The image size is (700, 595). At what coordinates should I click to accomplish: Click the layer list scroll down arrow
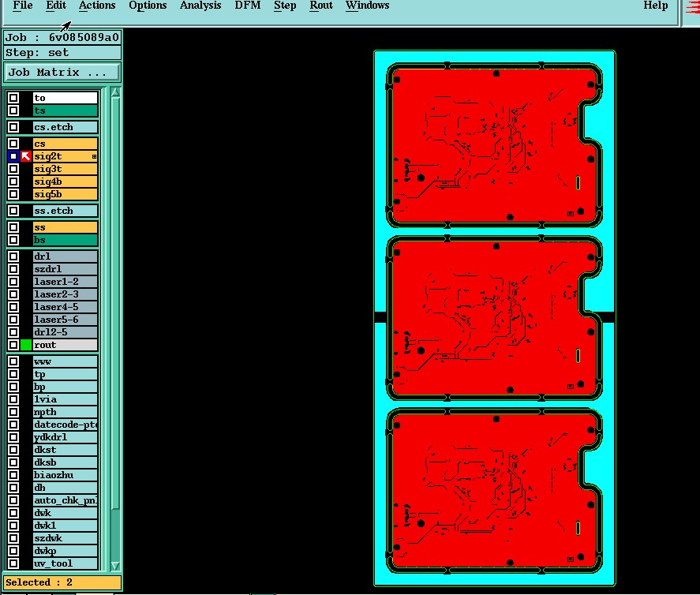pos(115,566)
